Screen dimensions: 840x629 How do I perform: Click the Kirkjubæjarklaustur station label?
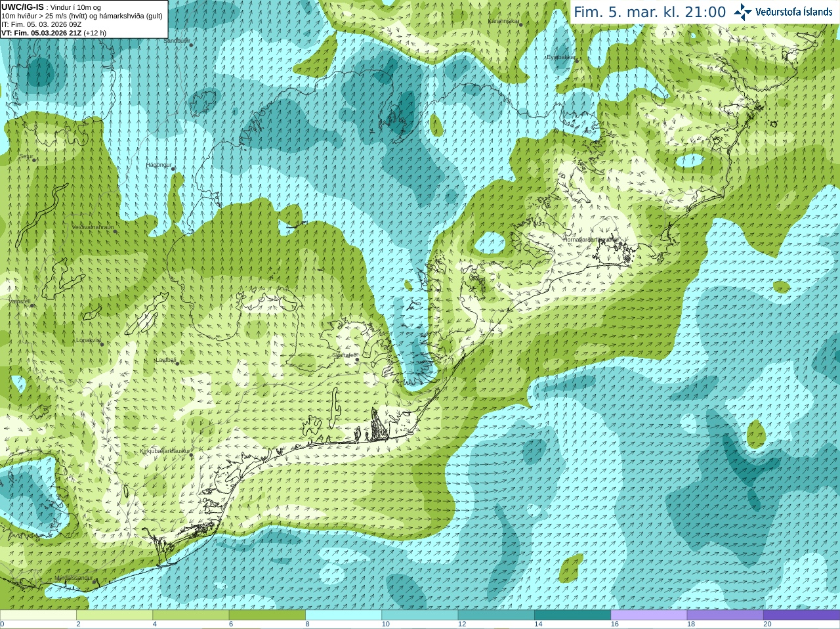coord(165,451)
